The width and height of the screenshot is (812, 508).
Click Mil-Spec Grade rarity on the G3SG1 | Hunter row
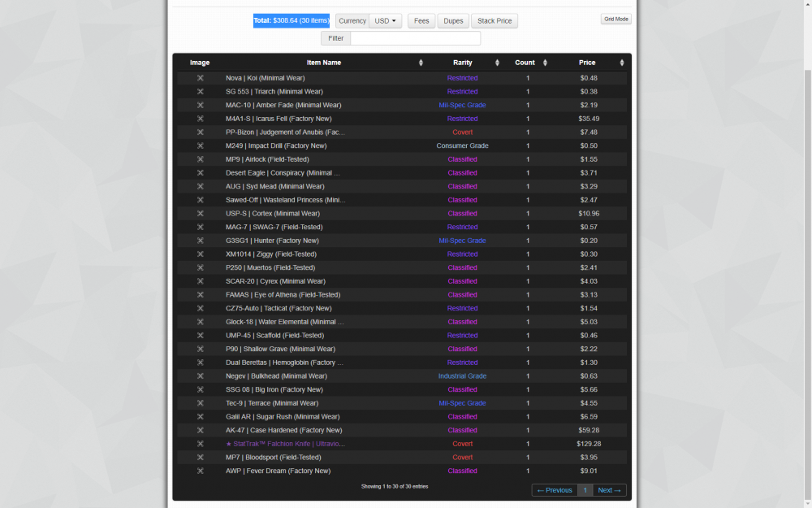[463, 241]
